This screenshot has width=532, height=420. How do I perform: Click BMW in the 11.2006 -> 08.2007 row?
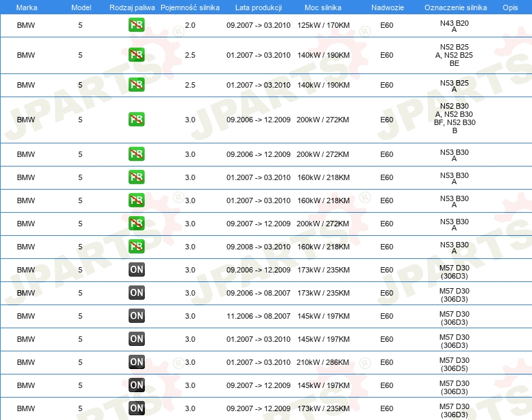point(26,316)
